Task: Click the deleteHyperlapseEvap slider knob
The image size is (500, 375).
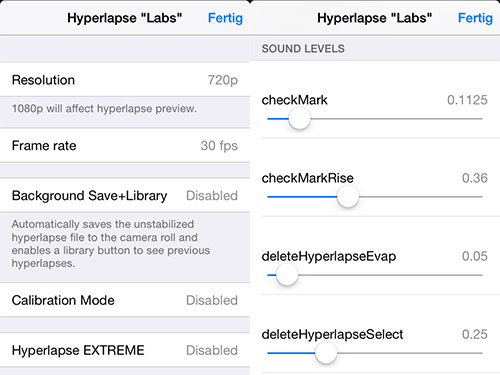Action: coord(287,275)
